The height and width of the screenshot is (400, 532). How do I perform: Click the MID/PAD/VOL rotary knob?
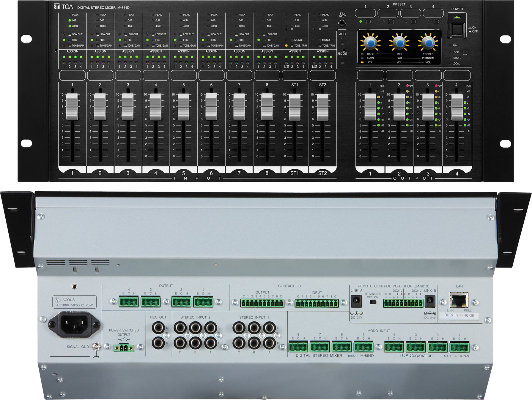pyautogui.click(x=399, y=43)
